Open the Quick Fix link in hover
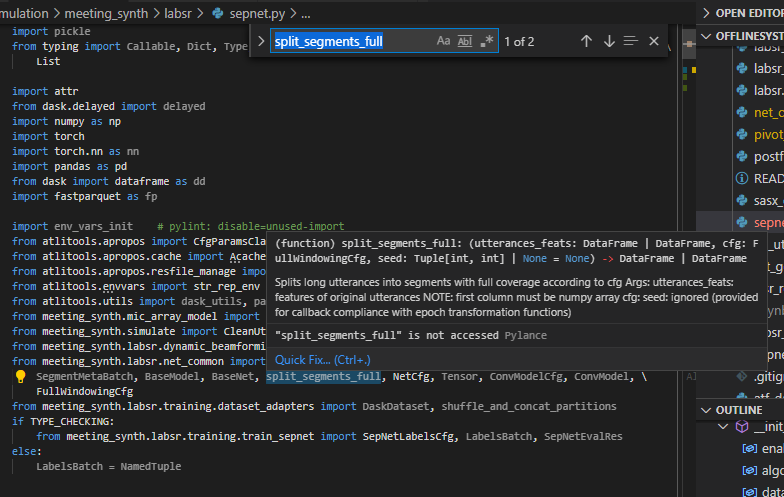This screenshot has height=497, width=784. 322,360
